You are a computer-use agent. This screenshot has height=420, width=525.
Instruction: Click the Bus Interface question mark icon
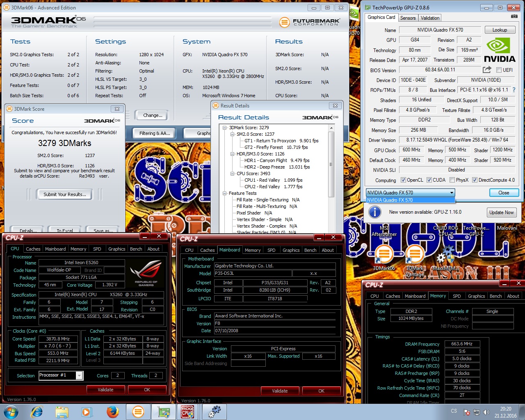(514, 90)
